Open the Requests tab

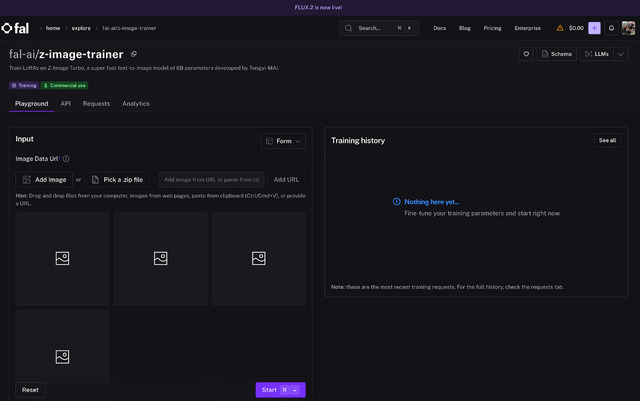click(x=96, y=103)
